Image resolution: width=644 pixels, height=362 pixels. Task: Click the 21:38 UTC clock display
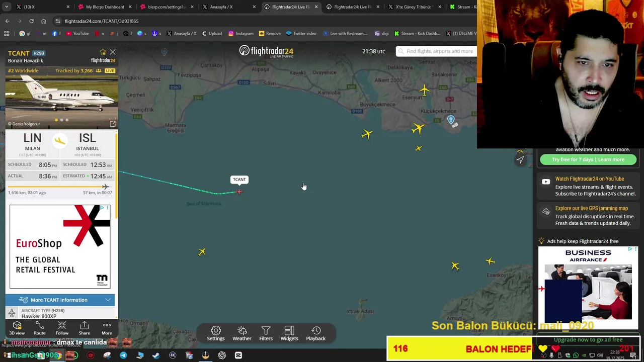373,51
